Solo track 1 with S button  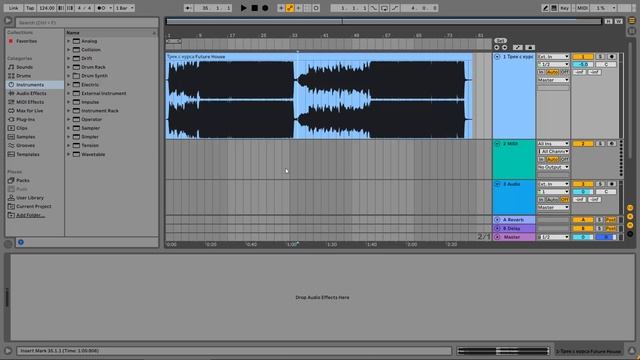click(600, 57)
